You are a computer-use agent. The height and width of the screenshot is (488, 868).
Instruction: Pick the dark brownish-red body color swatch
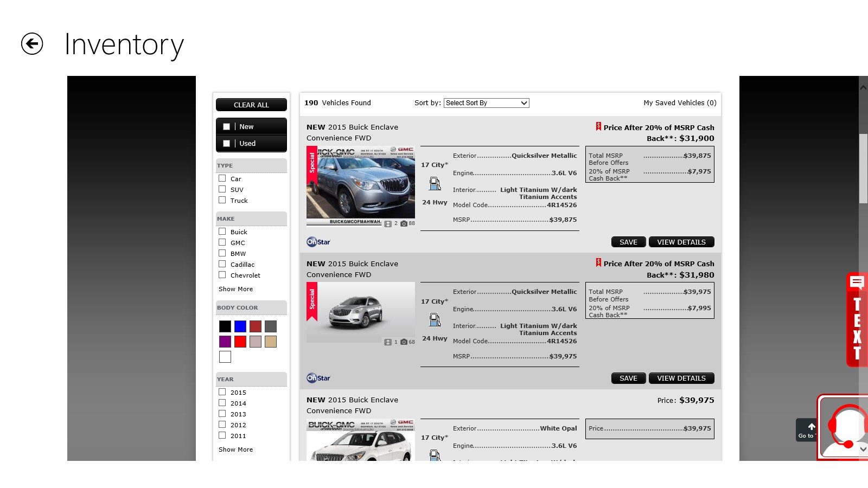click(256, 326)
